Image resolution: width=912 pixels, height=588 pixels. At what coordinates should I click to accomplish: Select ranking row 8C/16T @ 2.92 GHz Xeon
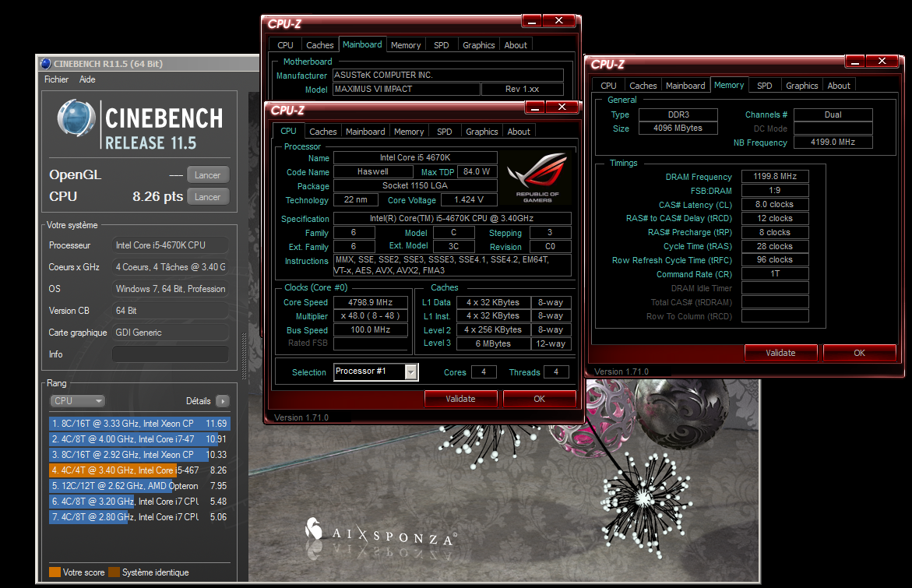(x=139, y=455)
